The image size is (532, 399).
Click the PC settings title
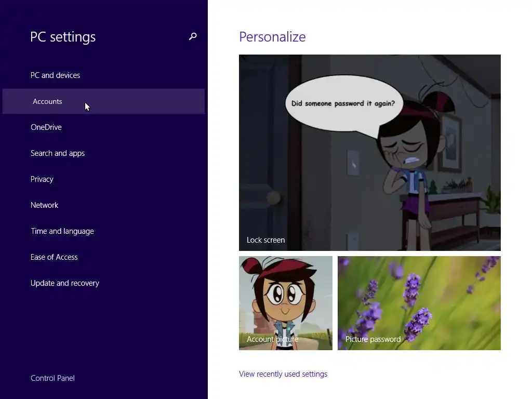[x=63, y=37]
